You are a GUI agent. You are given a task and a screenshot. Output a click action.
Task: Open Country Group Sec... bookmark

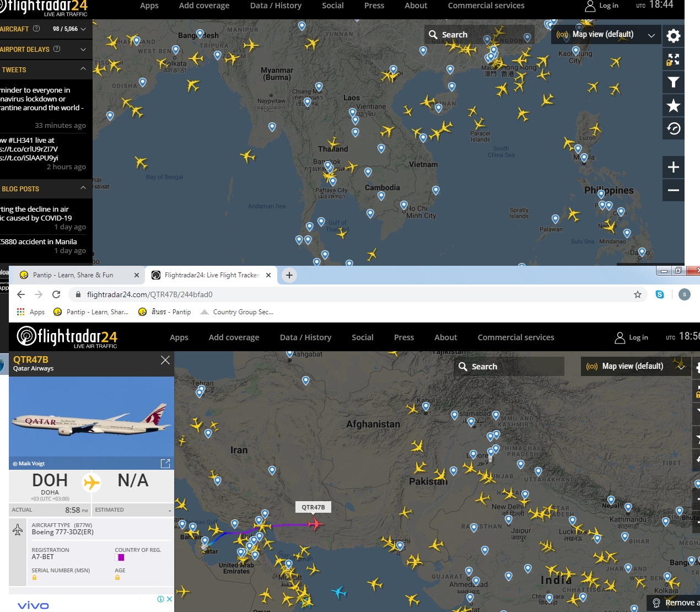237,312
